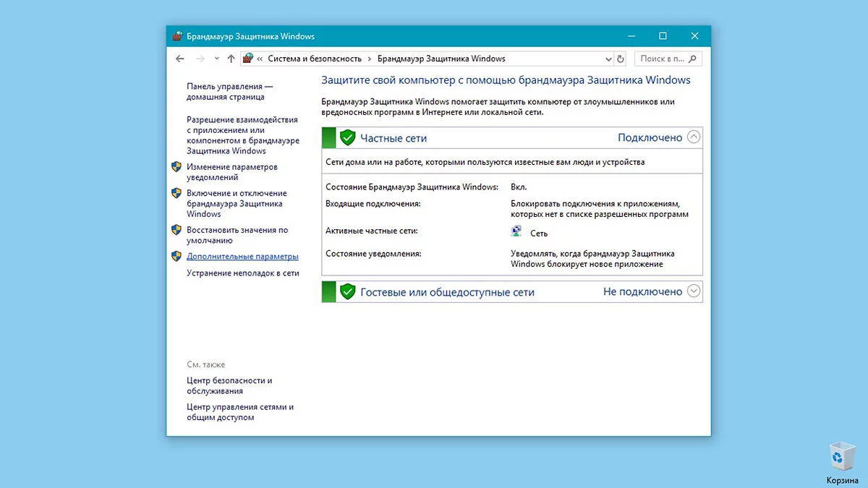Click Брандмауэр Защитника Windows breadcrumb
This screenshot has width=868, height=488.
441,59
